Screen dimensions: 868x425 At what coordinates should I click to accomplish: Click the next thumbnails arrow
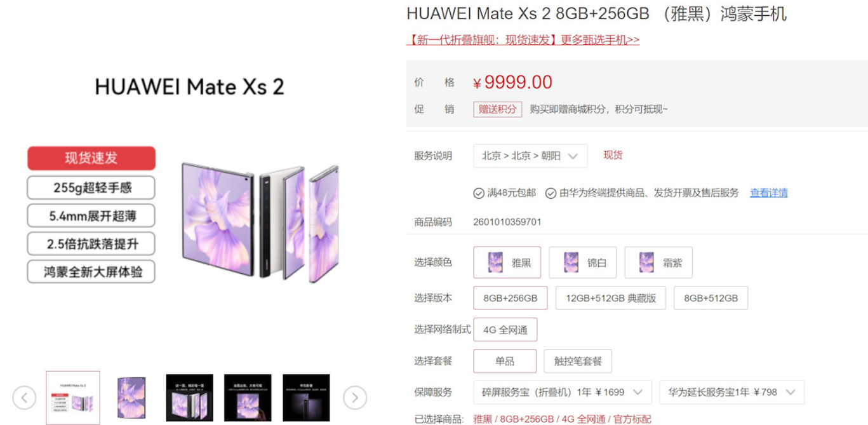coord(355,398)
